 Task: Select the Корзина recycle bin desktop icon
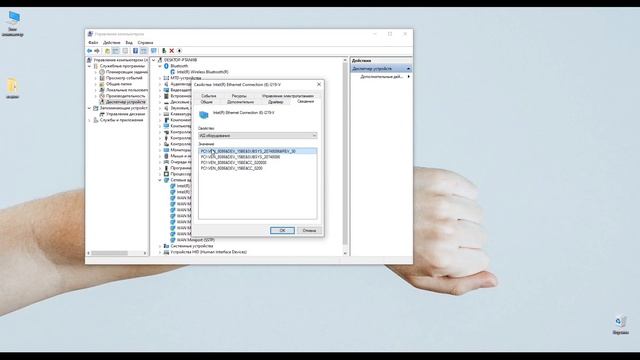621,321
